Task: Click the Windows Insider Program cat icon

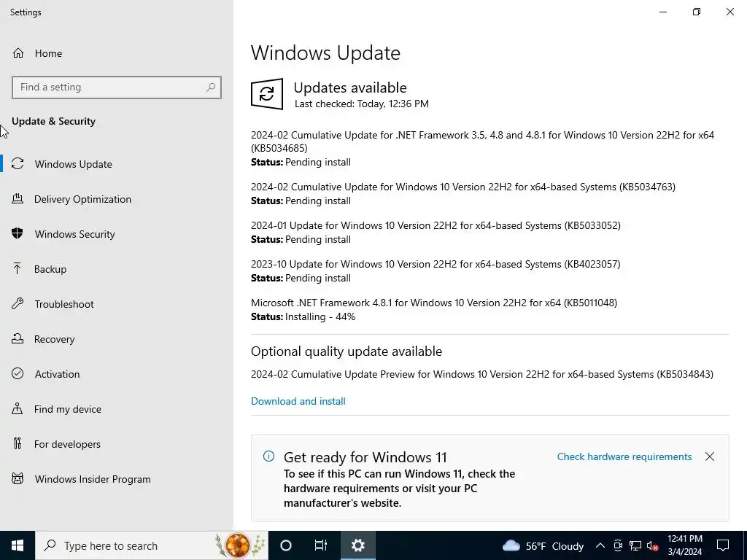Action: pos(18,478)
